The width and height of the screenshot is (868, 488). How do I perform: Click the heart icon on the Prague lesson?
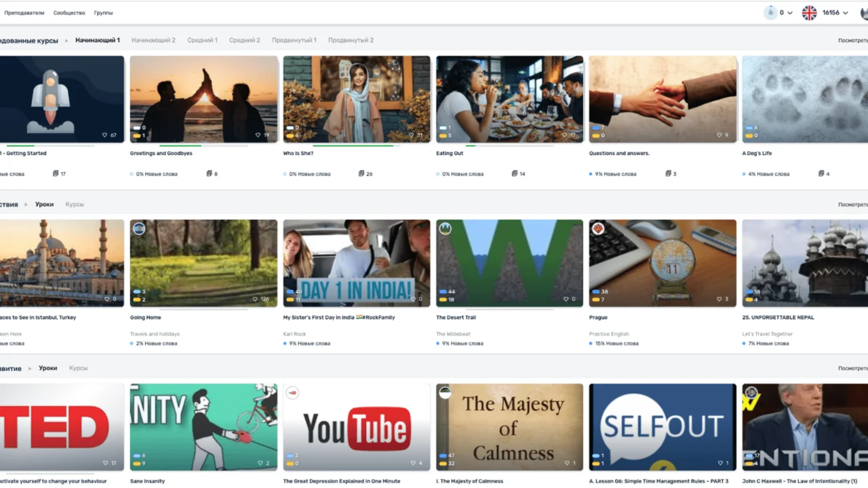pyautogui.click(x=719, y=299)
